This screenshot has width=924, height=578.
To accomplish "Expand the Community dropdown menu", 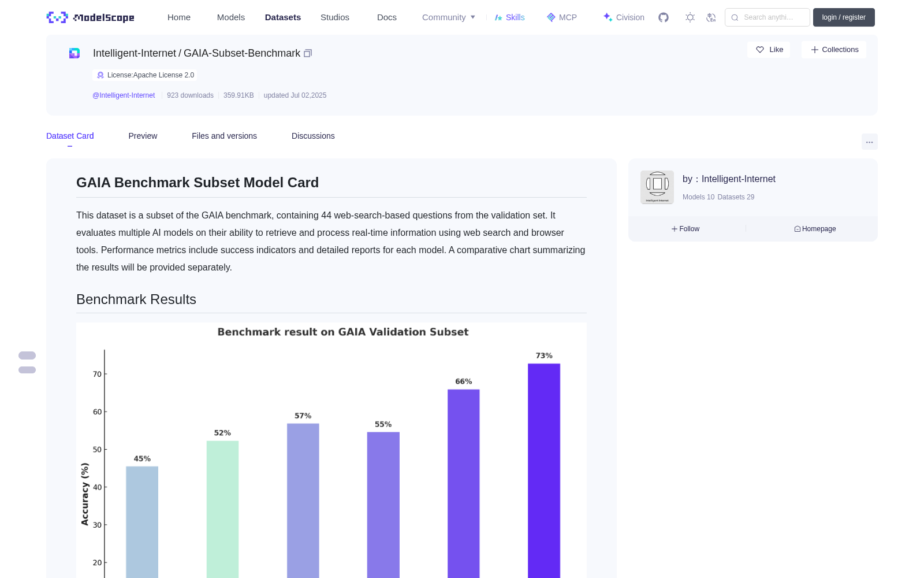I will [449, 17].
